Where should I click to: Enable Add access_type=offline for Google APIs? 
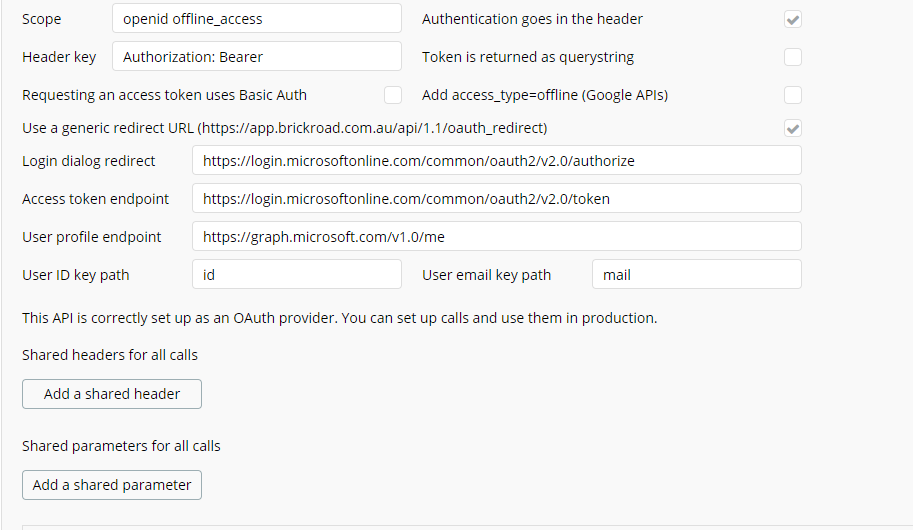pos(793,95)
